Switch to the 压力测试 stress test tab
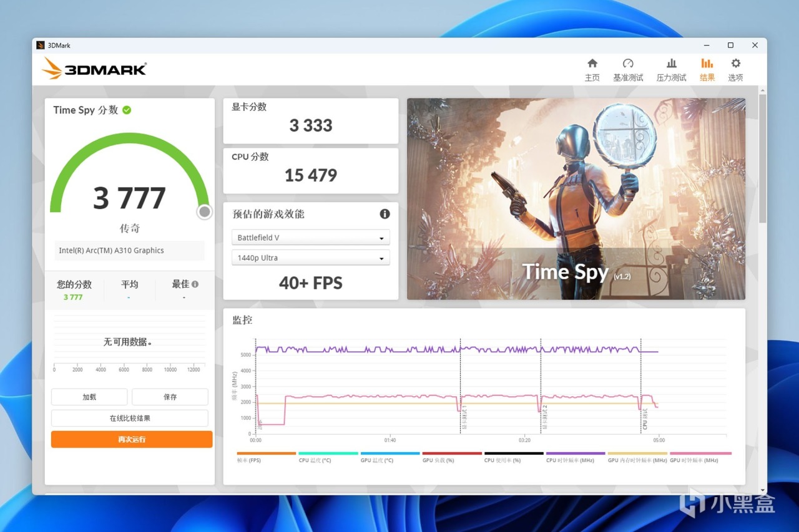799x532 pixels. pyautogui.click(x=671, y=70)
